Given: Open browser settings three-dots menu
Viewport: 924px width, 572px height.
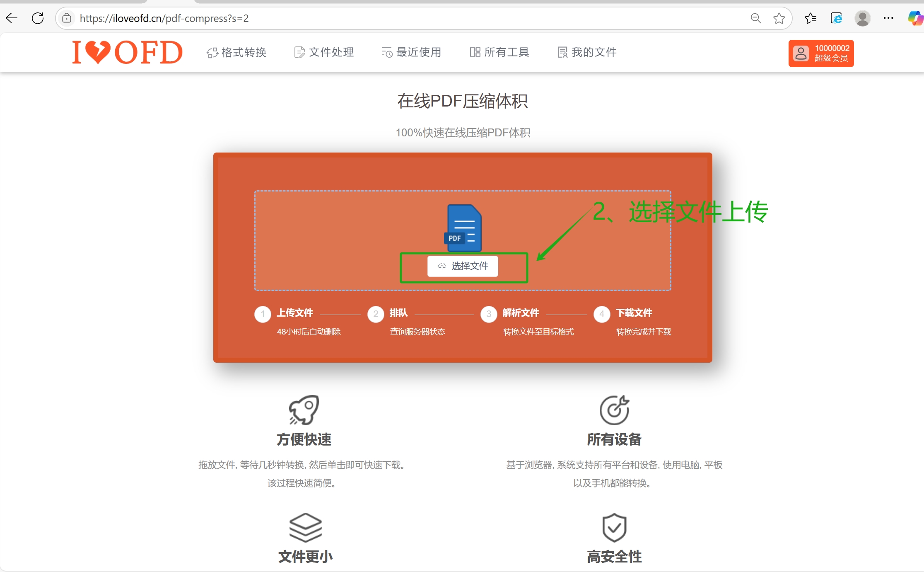Looking at the screenshot, I should 888,18.
